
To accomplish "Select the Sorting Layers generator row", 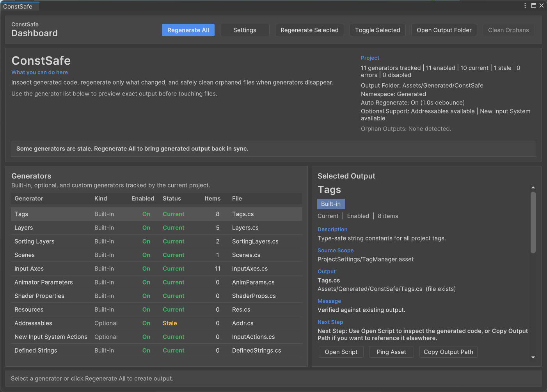I will (156, 241).
